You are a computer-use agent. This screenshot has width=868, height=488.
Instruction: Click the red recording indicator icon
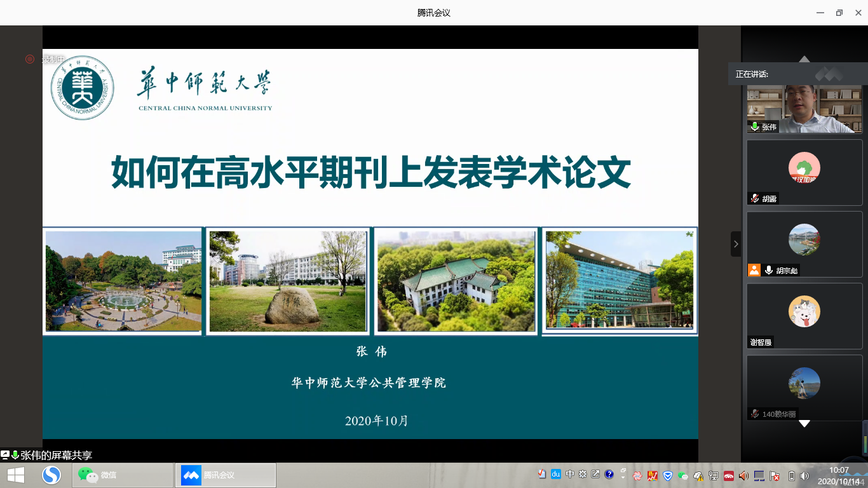click(x=30, y=59)
